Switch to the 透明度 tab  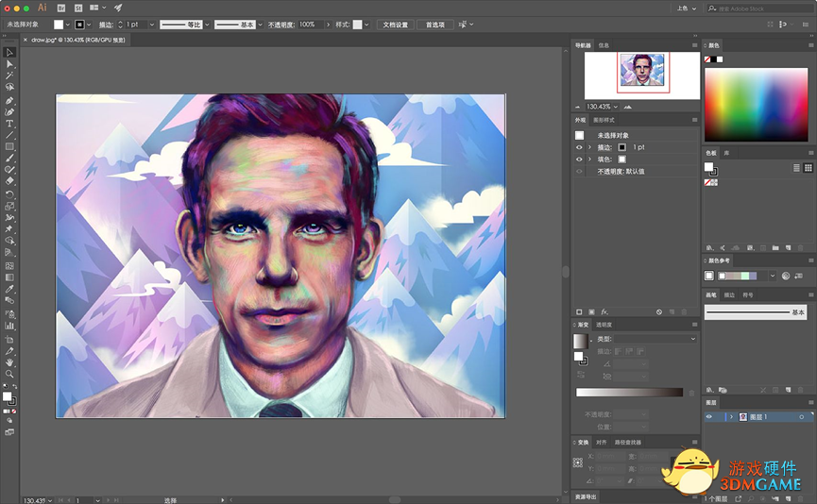pyautogui.click(x=604, y=325)
